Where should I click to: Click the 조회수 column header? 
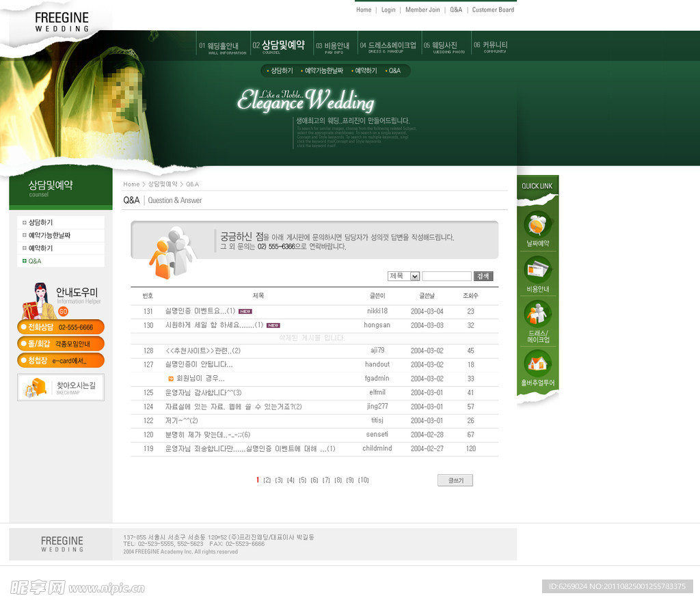click(x=470, y=295)
